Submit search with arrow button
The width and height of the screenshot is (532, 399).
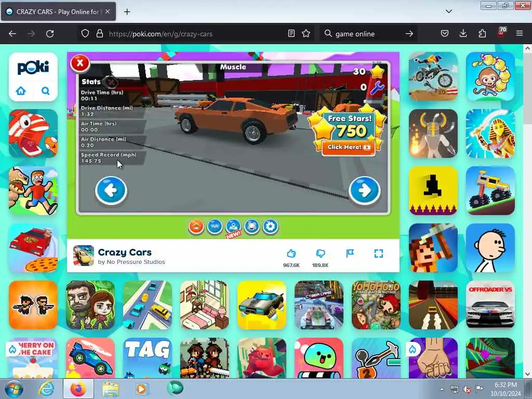tap(409, 34)
